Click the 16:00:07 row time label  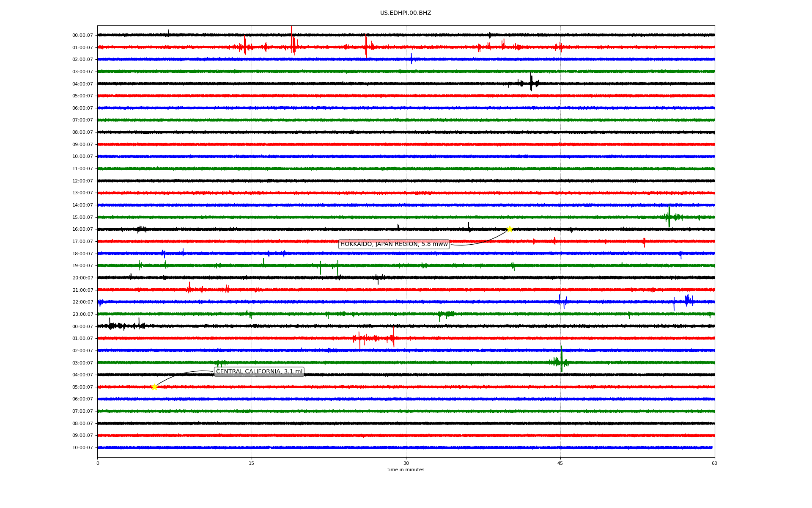click(82, 229)
